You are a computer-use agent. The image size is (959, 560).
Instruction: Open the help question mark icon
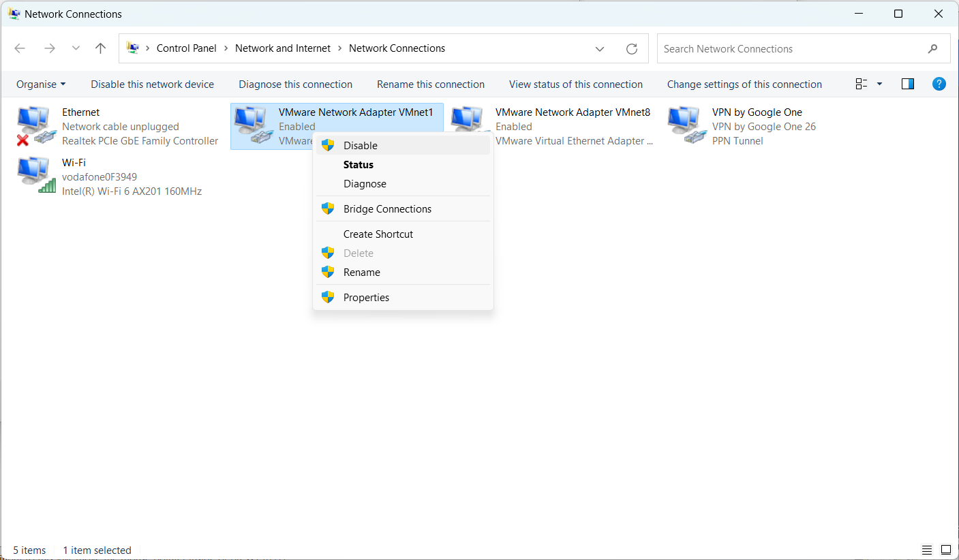point(939,84)
